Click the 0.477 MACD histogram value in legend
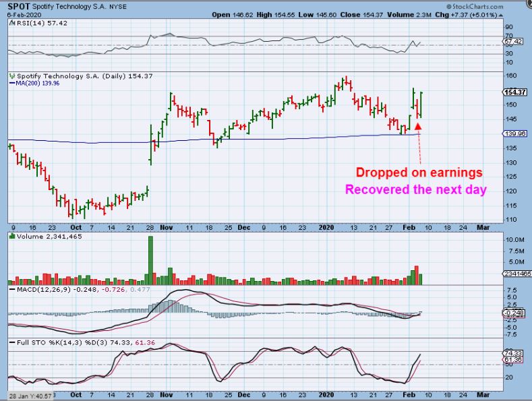The image size is (532, 401). [x=140, y=290]
